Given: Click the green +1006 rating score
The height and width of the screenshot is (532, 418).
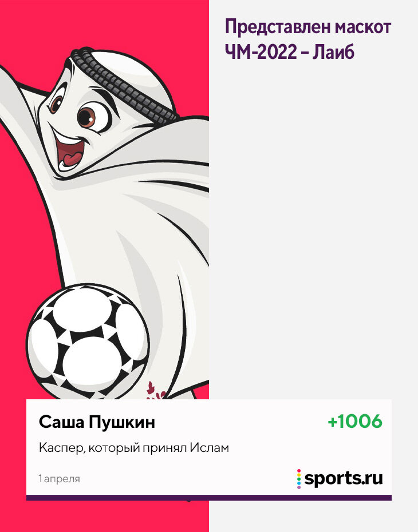Looking at the screenshot, I should coord(355,422).
